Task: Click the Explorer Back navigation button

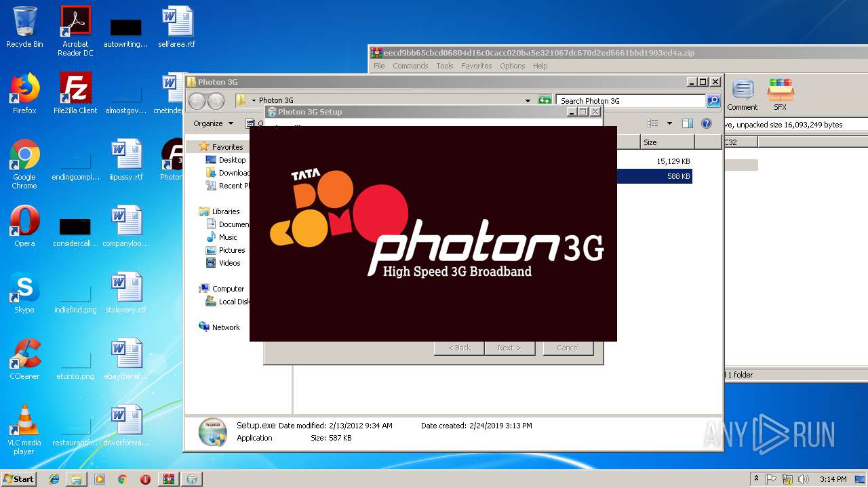Action: point(197,101)
